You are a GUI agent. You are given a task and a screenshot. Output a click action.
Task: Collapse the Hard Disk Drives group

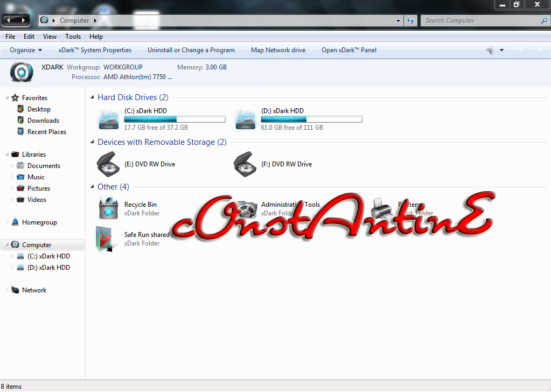(x=93, y=97)
